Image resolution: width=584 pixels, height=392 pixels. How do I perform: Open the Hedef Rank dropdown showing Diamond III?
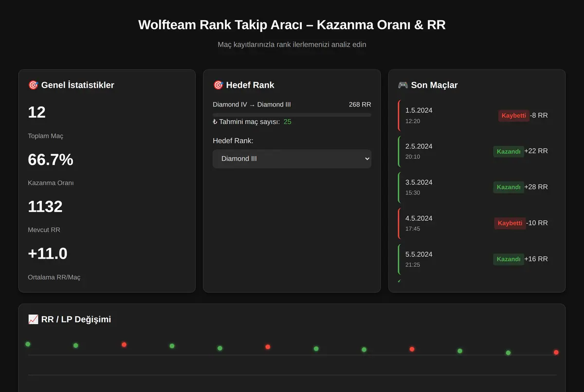(292, 159)
